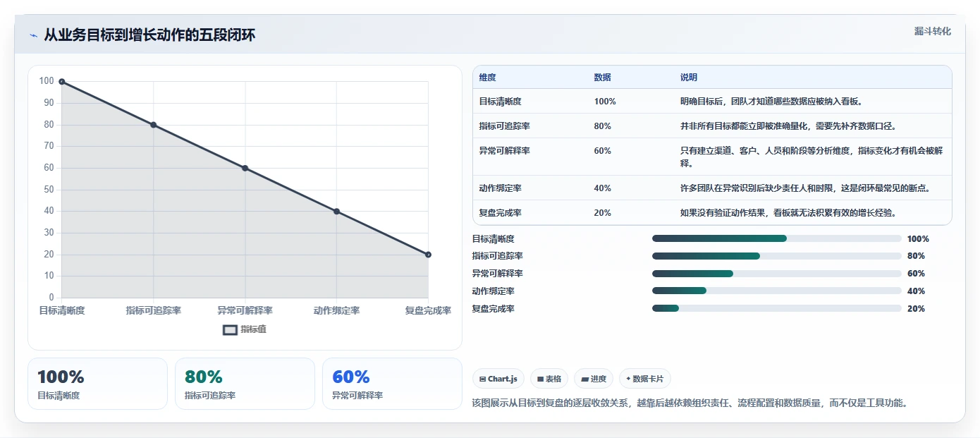
Task: Click the 100% value in the table
Action: 605,102
